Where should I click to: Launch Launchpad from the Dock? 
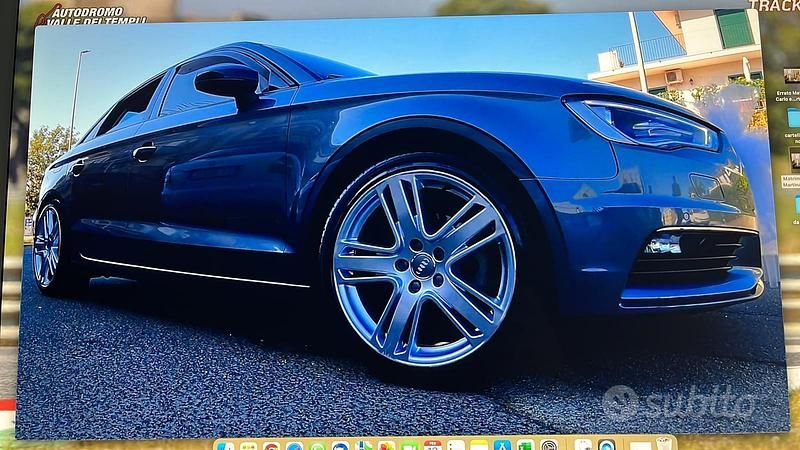point(248,446)
